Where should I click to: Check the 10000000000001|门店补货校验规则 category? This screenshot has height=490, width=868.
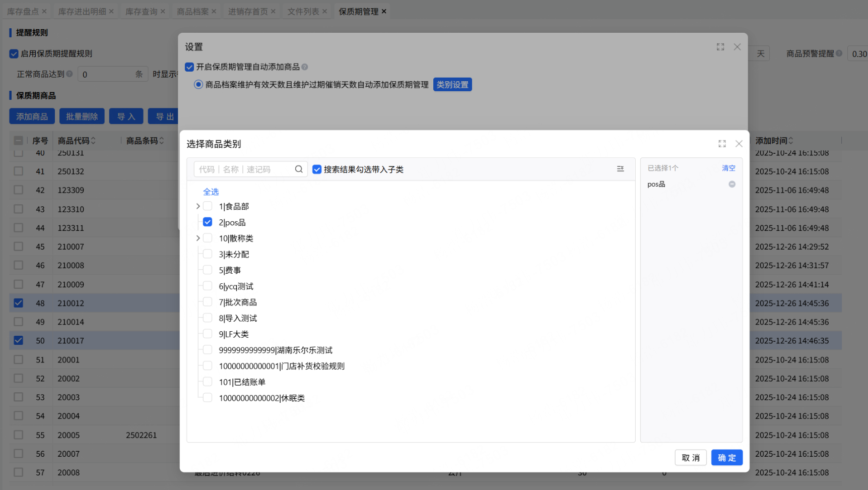[208, 366]
